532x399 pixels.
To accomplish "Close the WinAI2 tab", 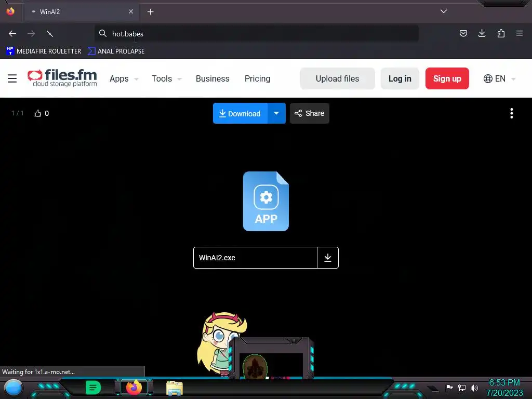I will coord(131,11).
